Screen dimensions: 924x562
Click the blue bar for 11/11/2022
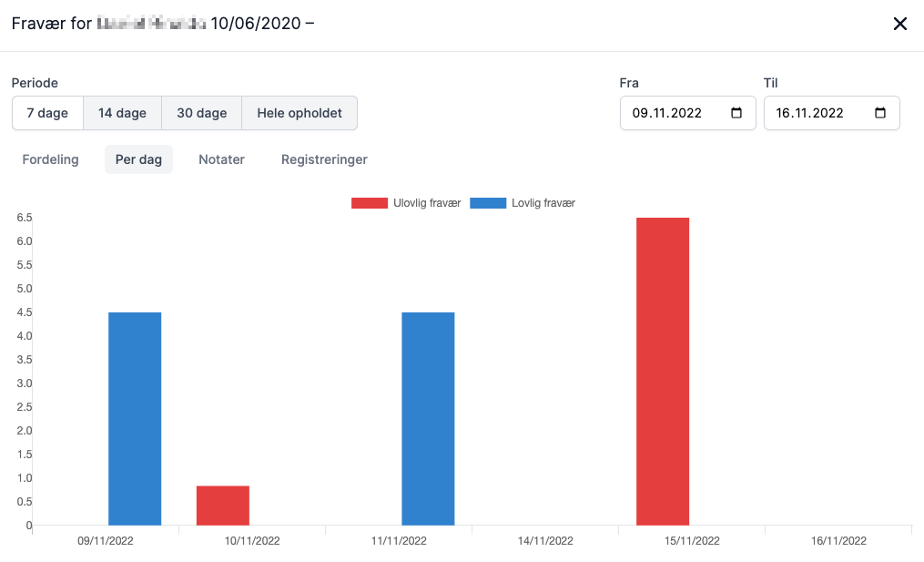[428, 419]
